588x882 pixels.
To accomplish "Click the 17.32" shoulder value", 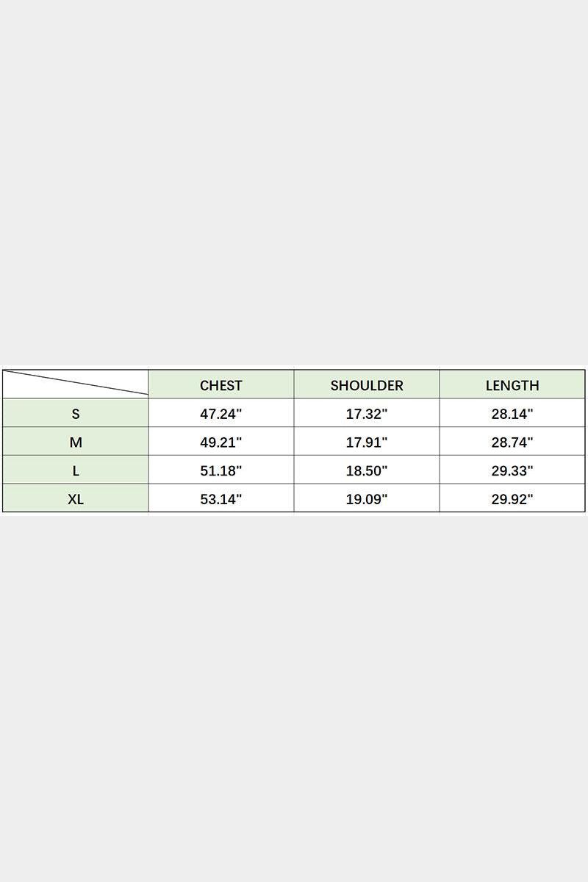I will (367, 414).
